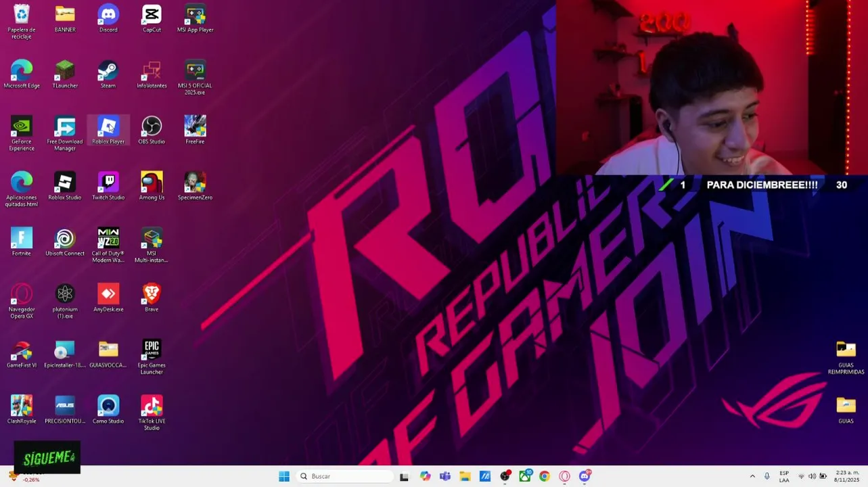Click the microphone tray icon
This screenshot has height=487, width=868.
(x=767, y=476)
